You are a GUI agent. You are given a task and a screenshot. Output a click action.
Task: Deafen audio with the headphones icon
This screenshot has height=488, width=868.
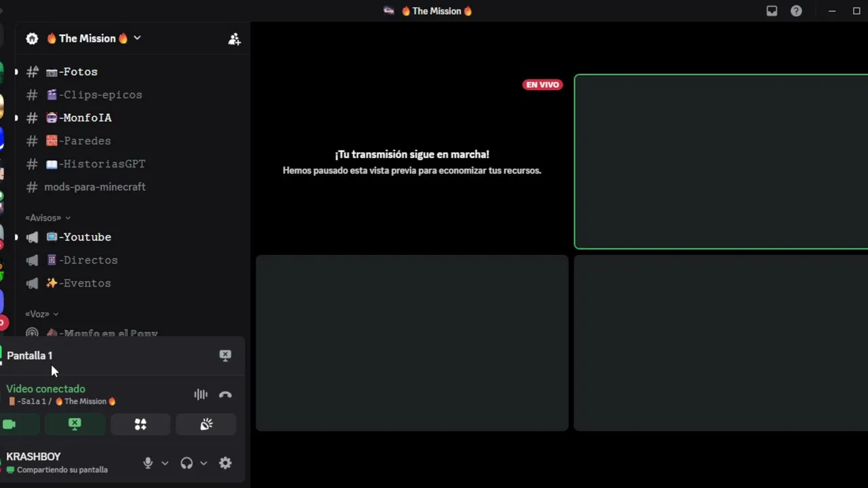point(186,463)
